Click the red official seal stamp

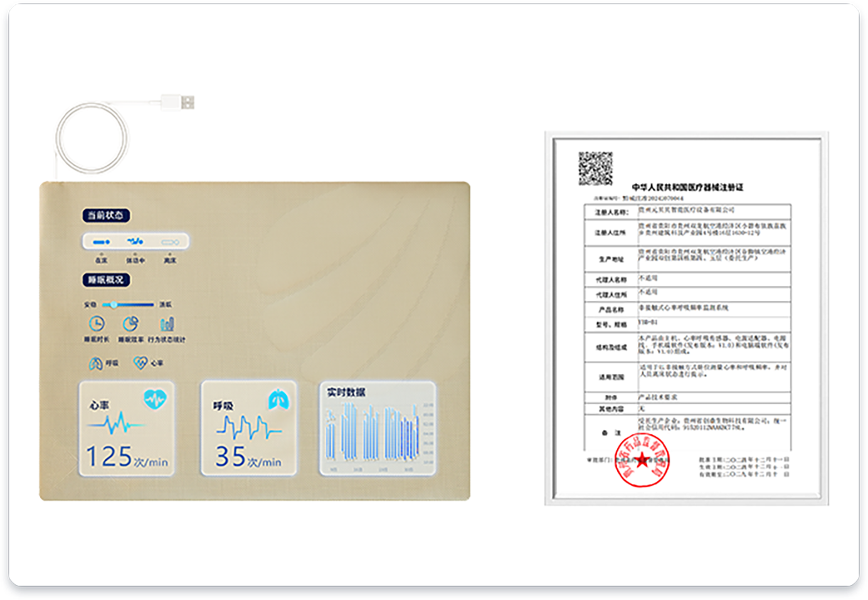(x=642, y=461)
